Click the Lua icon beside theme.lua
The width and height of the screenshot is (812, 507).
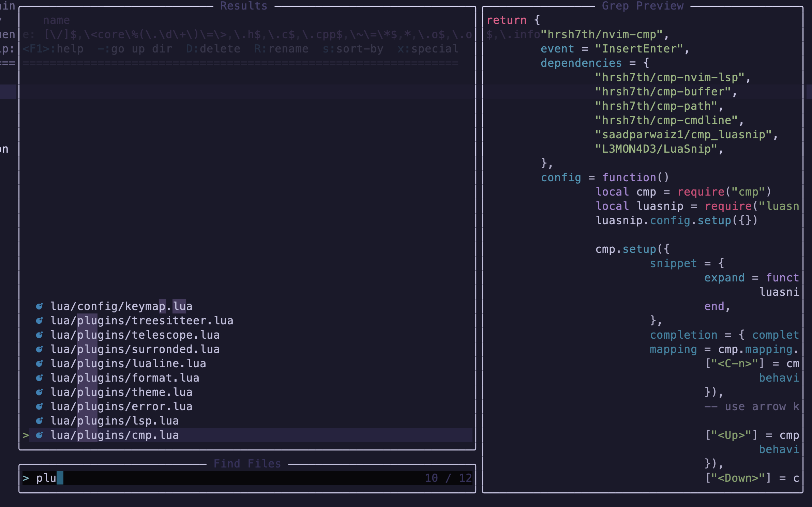point(40,392)
